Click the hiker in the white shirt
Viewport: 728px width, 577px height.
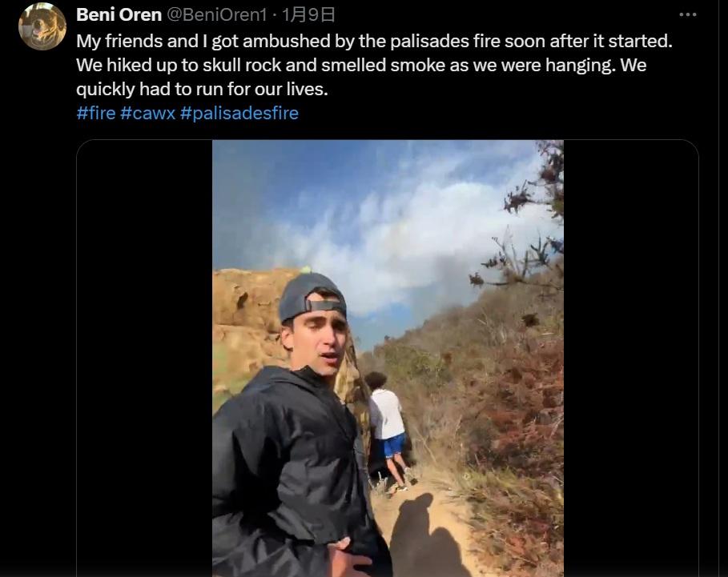tap(388, 431)
